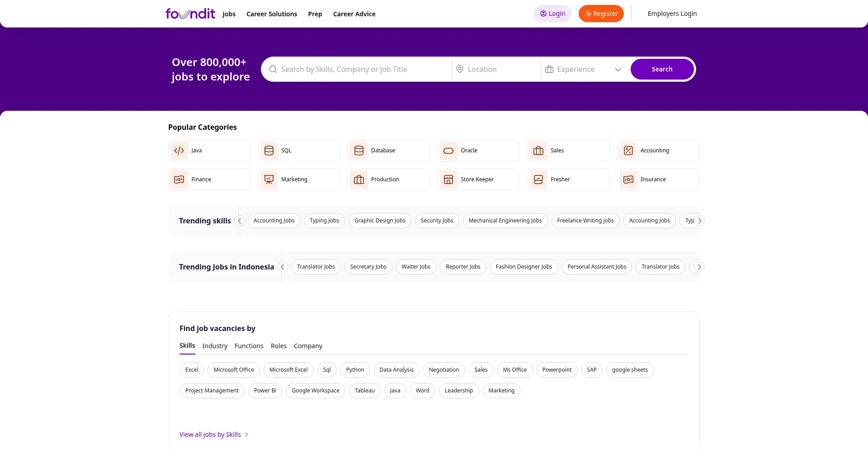Click the user icon in Login button
Viewport: 868px width, 449px height.
(x=543, y=14)
